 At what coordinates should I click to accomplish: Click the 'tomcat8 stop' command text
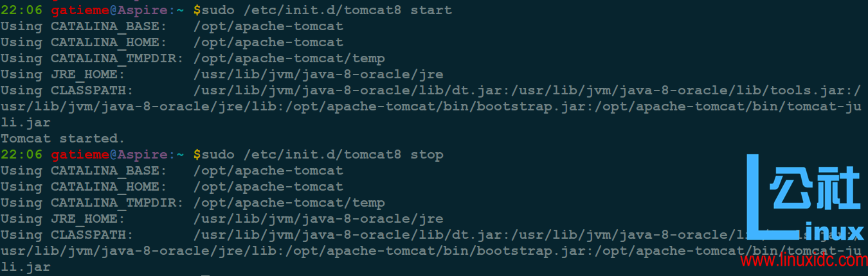coord(393,155)
